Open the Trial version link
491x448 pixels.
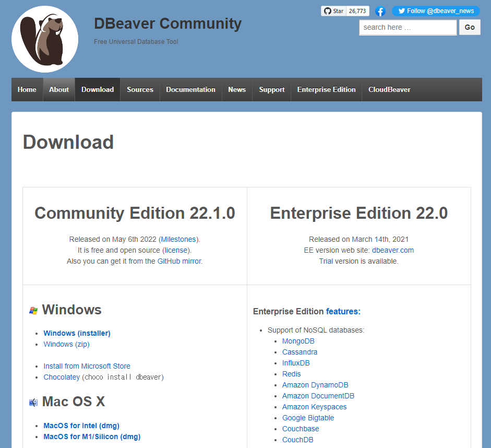point(326,261)
